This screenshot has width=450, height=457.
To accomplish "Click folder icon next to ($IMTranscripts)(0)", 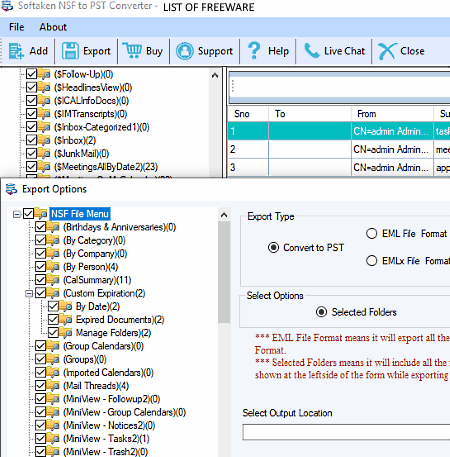I will [x=44, y=114].
